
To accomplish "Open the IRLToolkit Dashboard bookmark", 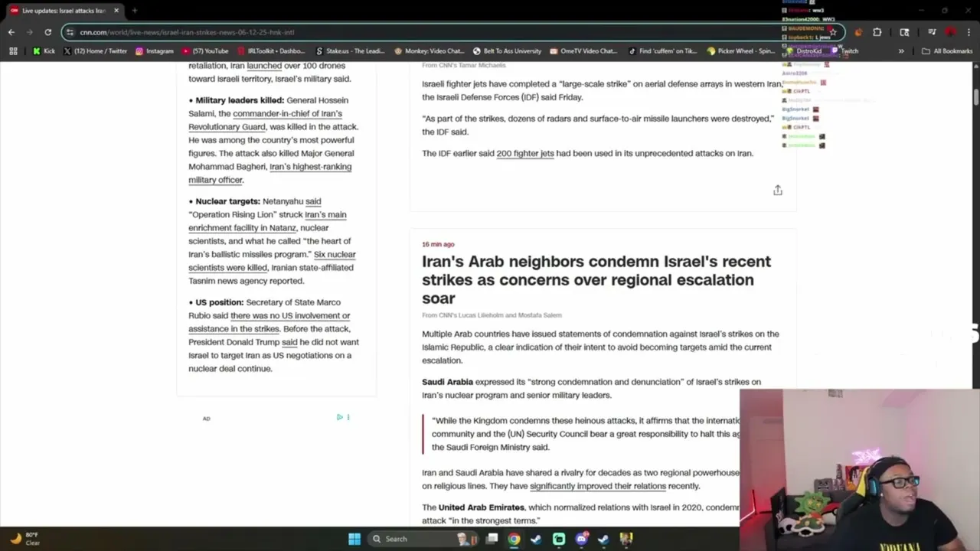I will pyautogui.click(x=270, y=51).
